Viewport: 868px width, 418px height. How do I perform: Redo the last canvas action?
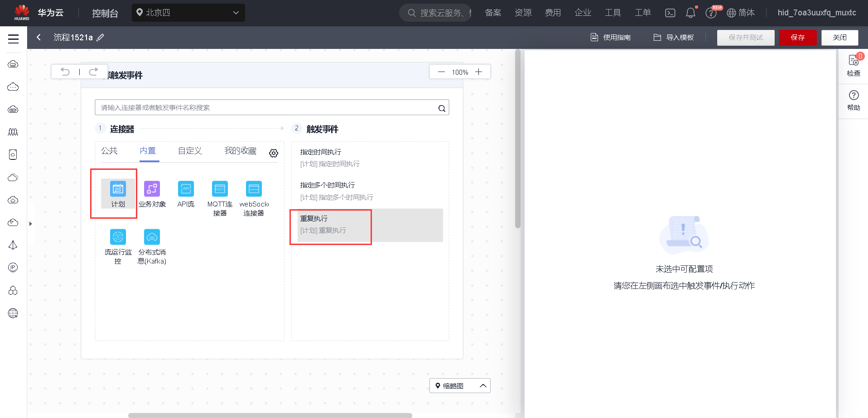pyautogui.click(x=93, y=72)
